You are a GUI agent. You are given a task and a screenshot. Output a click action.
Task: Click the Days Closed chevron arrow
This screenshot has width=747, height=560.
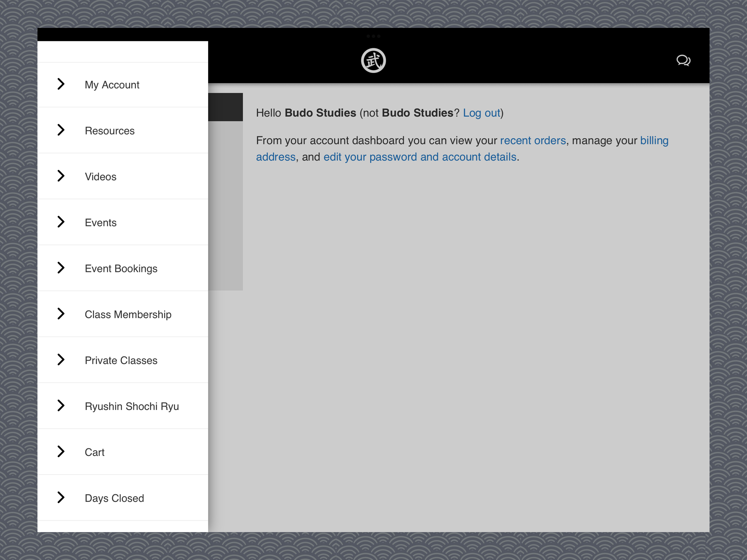(61, 497)
